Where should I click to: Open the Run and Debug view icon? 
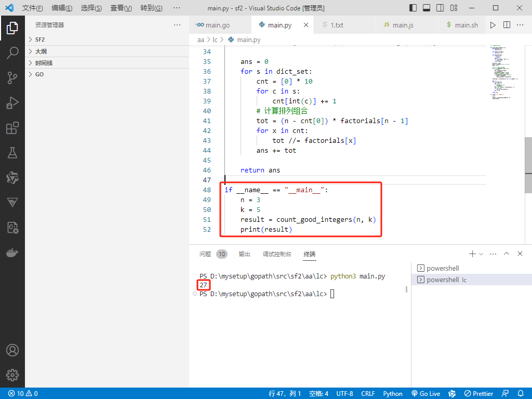12,103
